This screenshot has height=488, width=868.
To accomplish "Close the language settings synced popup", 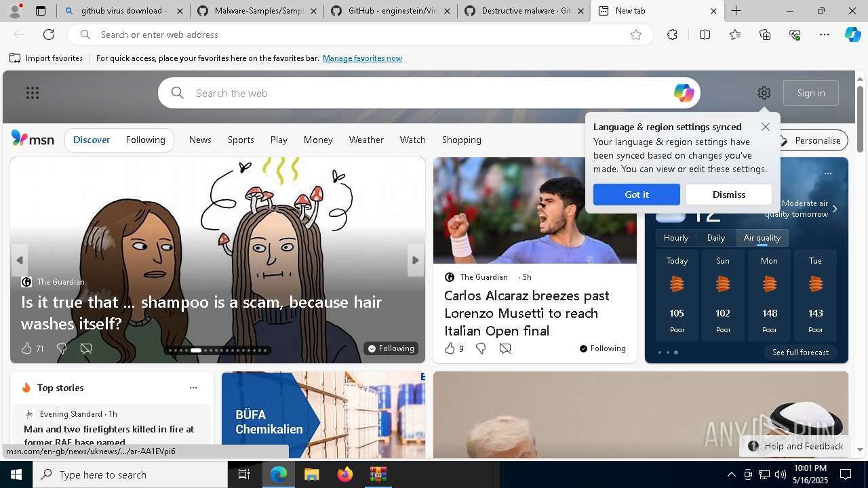I will (766, 127).
